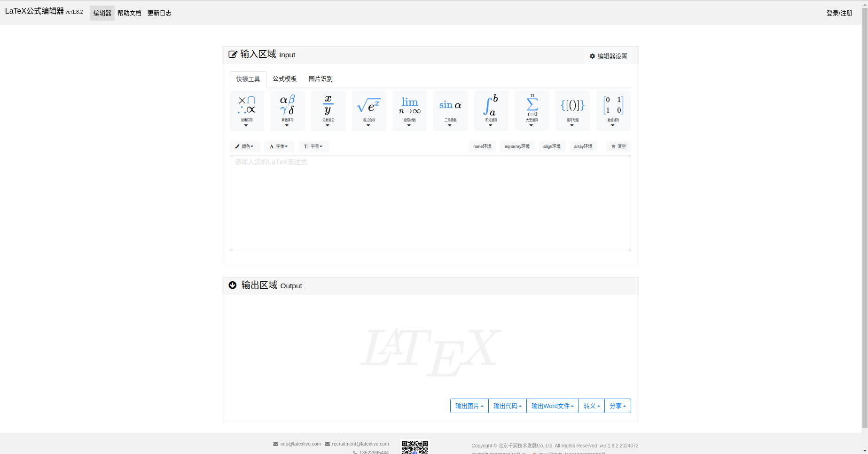
Task: Open the square root and superscript tool
Action: point(369,111)
